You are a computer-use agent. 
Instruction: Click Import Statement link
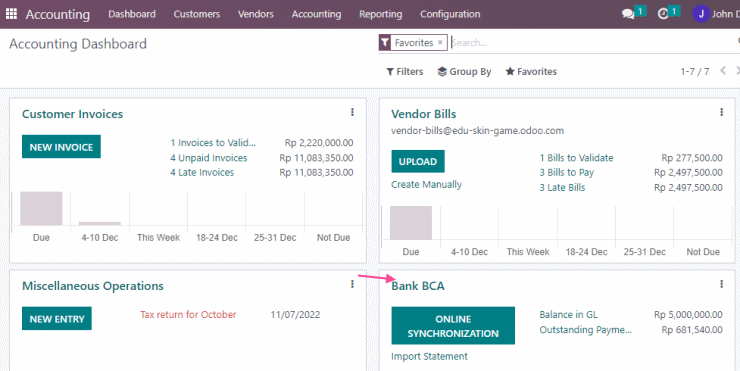coord(429,356)
